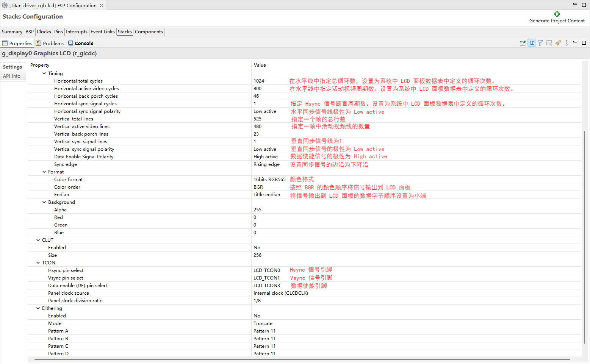
Task: Close the FSP Configuration editor tab
Action: click(102, 6)
